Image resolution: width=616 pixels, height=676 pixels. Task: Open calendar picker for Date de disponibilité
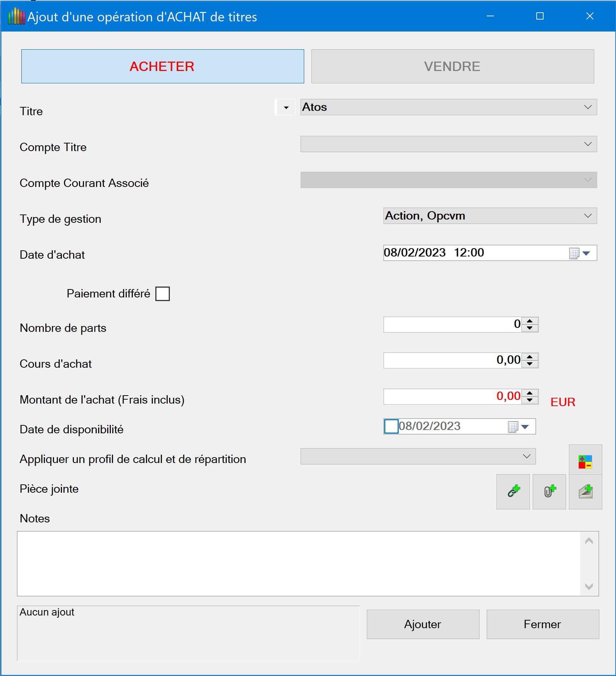point(524,427)
